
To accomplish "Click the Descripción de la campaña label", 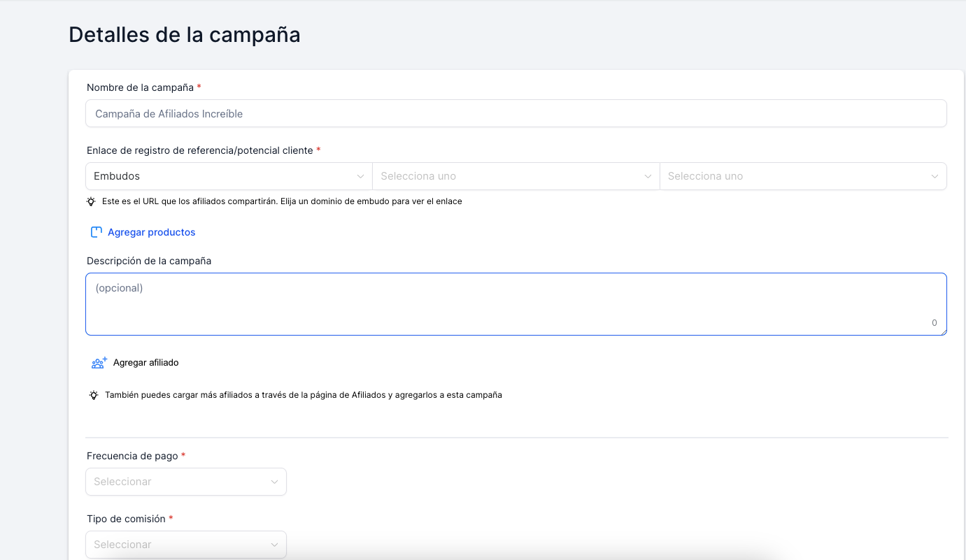I will coord(149,261).
